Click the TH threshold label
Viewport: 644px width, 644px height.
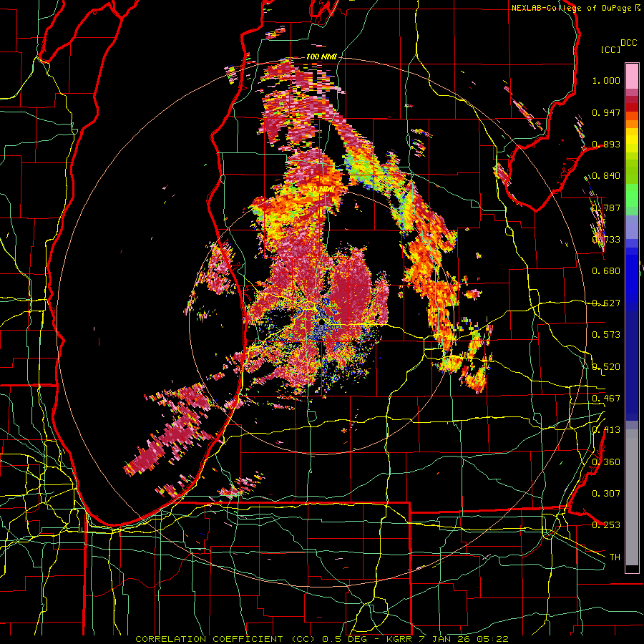[615, 557]
